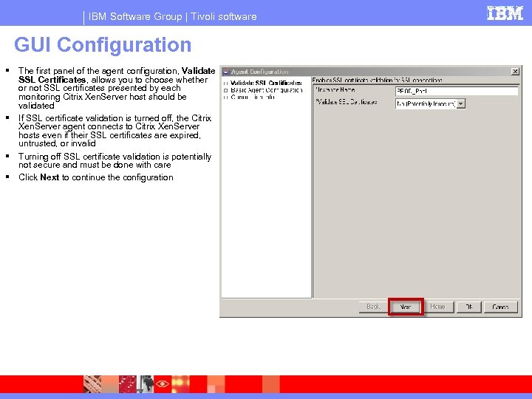This screenshot has height=399, width=532.
Task: Click the Home button in the dialog
Action: (437, 307)
